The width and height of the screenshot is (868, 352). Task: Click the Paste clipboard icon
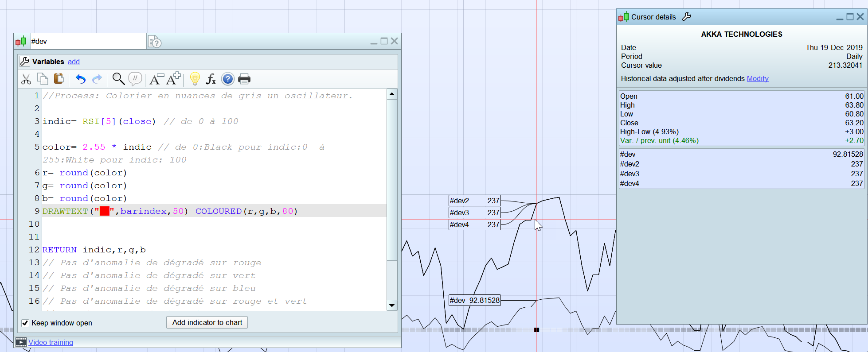tap(59, 79)
